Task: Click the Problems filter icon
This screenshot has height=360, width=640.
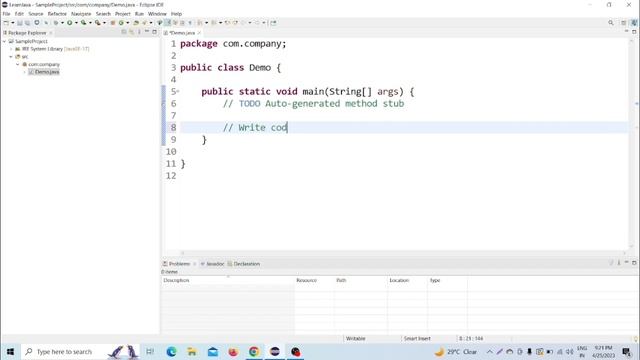Action: [611, 262]
